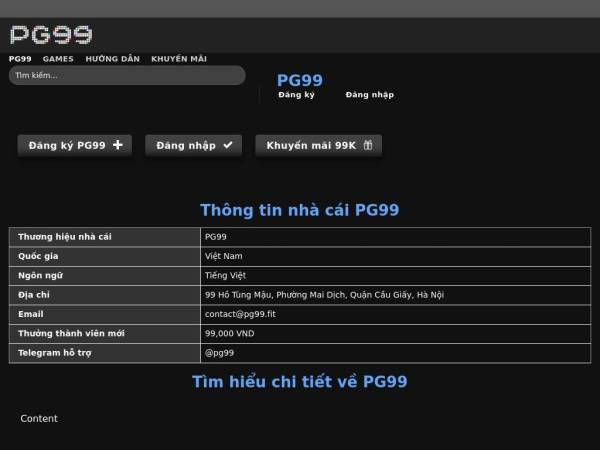Image resolution: width=600 pixels, height=450 pixels.
Task: Click the gift icon on Khuyến mãi 99K
Action: point(368,145)
